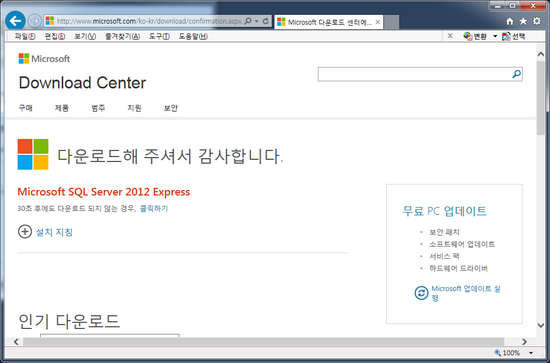Submit search with the page magnifier icon
This screenshot has height=363, width=550.
(x=517, y=74)
